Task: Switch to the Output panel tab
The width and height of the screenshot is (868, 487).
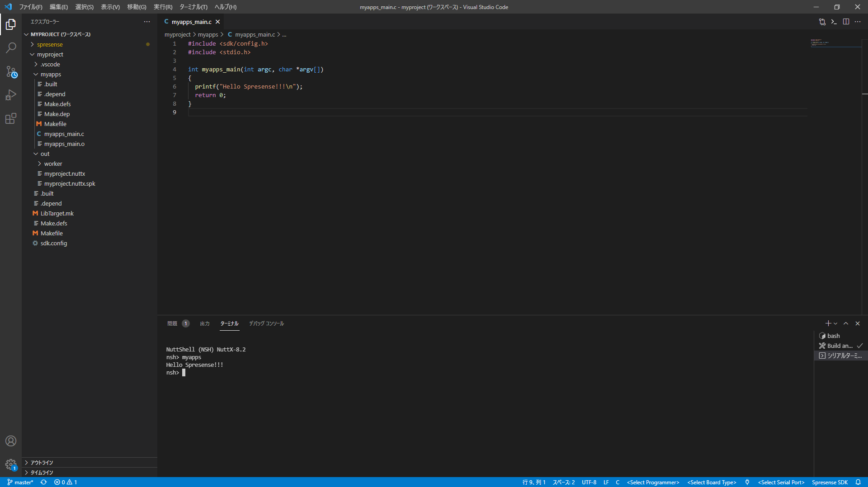Action: tap(205, 323)
